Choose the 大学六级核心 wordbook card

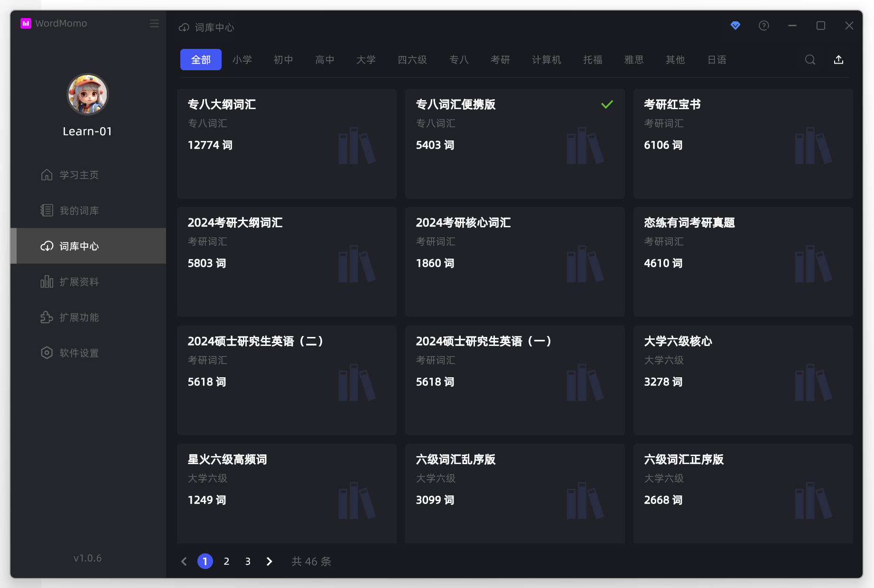(x=743, y=380)
